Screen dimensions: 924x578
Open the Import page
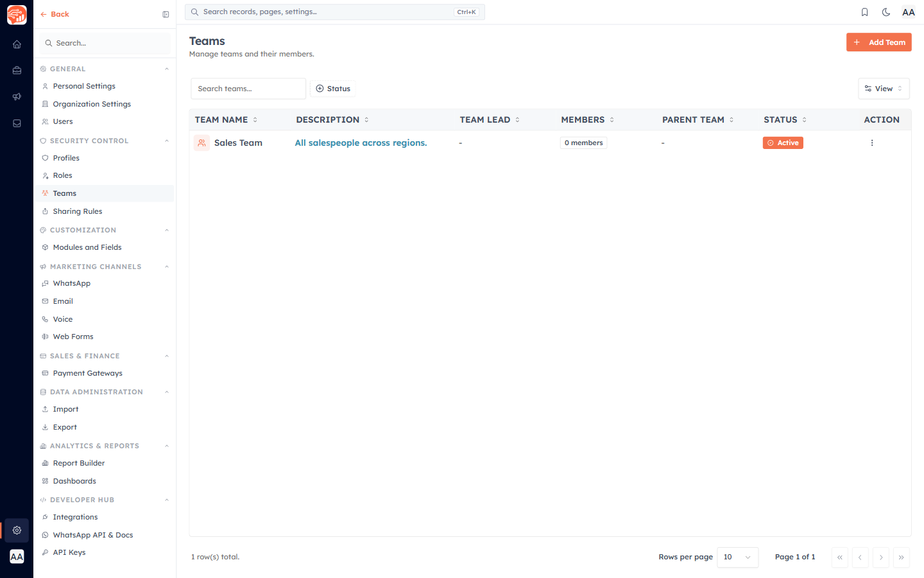104,409
